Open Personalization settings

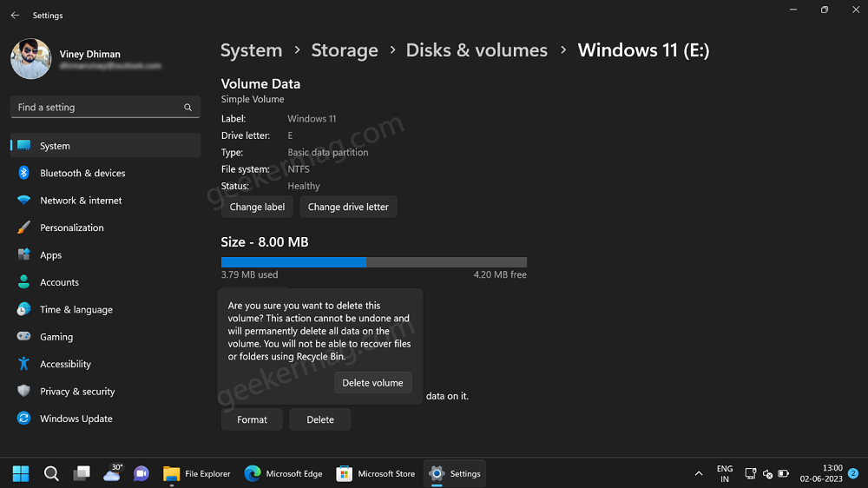pyautogui.click(x=105, y=228)
